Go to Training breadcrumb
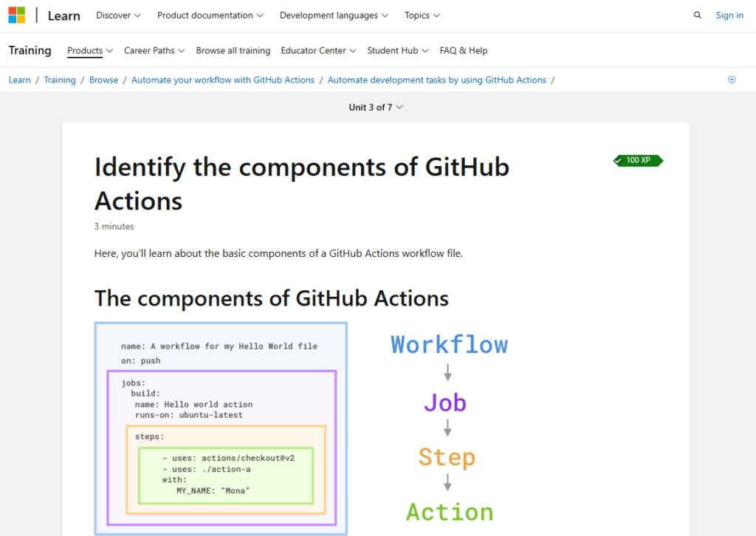Image resolution: width=756 pixels, height=536 pixels. (60, 80)
